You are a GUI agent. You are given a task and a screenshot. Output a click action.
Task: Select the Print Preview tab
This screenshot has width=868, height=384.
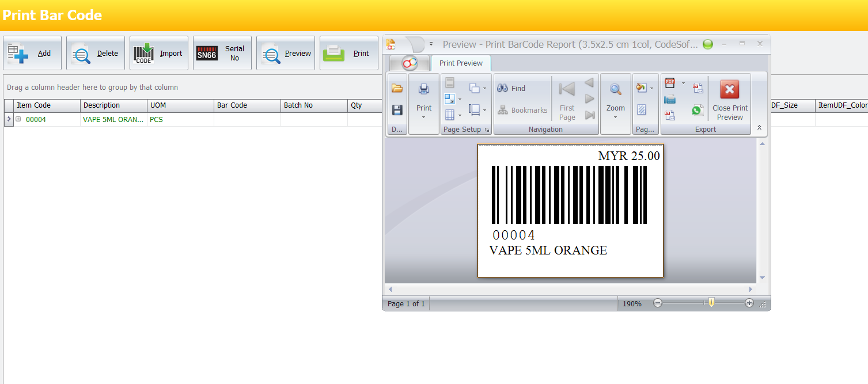(461, 63)
